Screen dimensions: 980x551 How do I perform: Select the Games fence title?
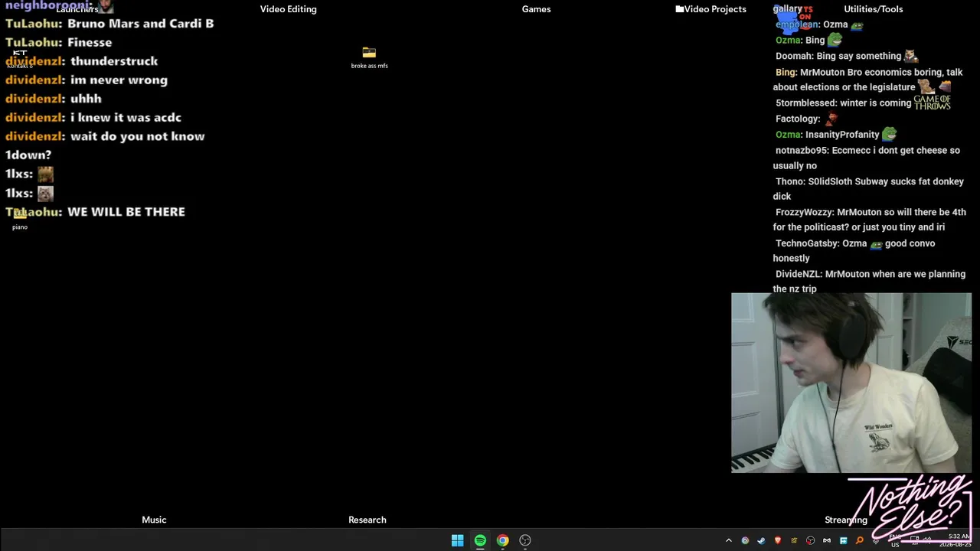click(536, 9)
